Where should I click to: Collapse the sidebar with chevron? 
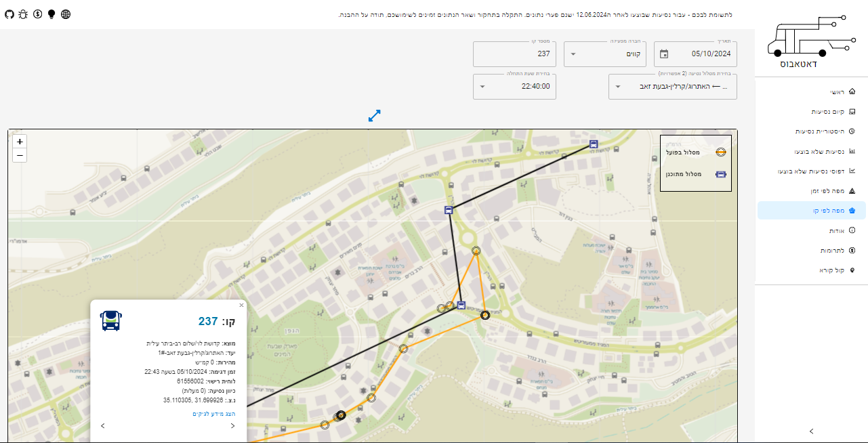(811, 431)
